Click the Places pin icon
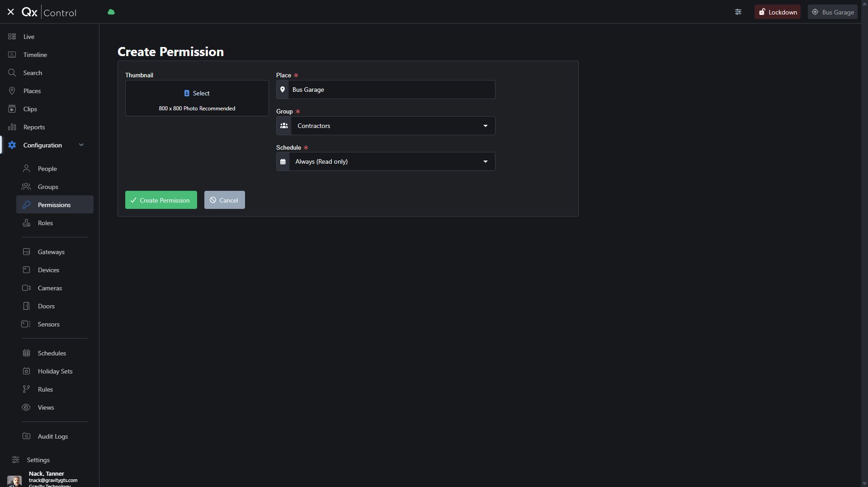The width and height of the screenshot is (868, 487). click(12, 91)
